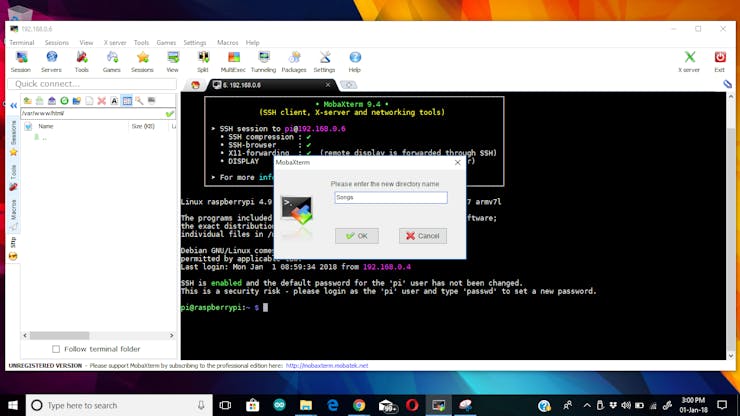Click the rename 'A' SFTP icon
Screen dimensions: 740x416
coord(114,101)
